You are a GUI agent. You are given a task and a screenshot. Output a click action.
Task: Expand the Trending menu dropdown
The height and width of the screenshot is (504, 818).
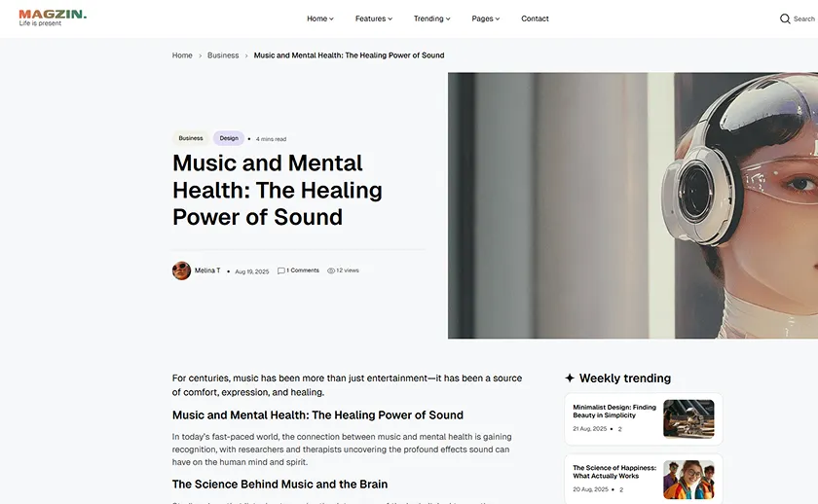tap(431, 18)
